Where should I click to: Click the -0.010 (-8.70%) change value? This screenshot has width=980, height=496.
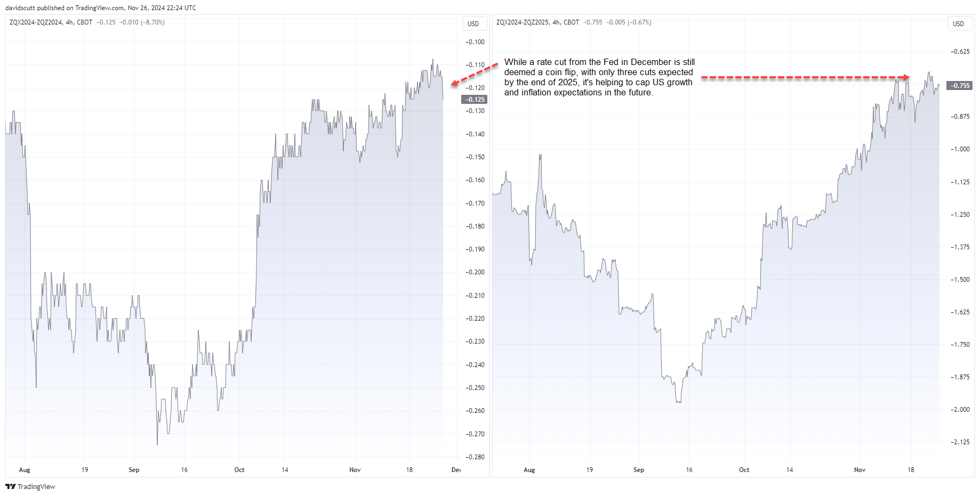(142, 22)
